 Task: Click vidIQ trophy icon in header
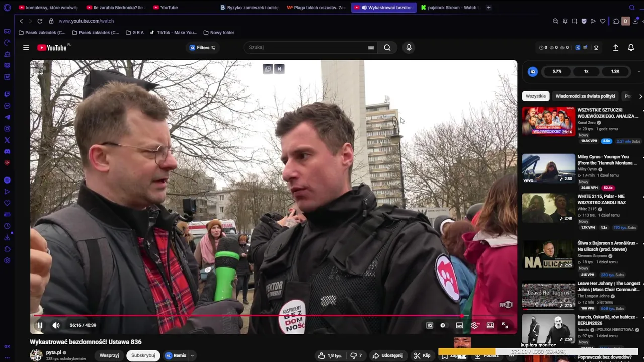[596, 48]
